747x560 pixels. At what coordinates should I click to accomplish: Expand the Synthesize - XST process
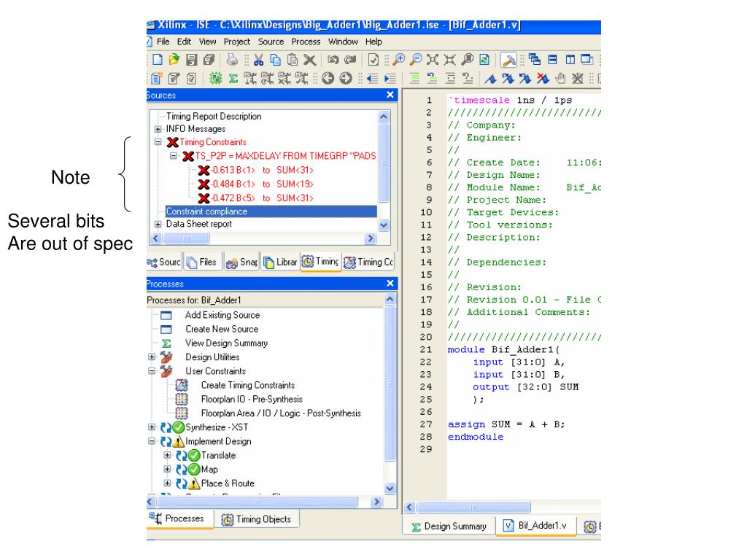pos(152,427)
